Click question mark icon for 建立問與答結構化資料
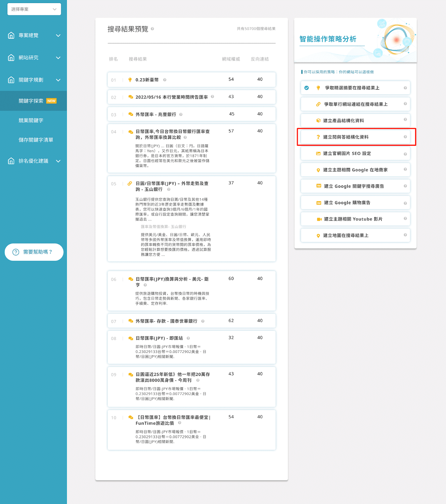Image resolution: width=446 pixels, height=504 pixels. tap(318, 137)
